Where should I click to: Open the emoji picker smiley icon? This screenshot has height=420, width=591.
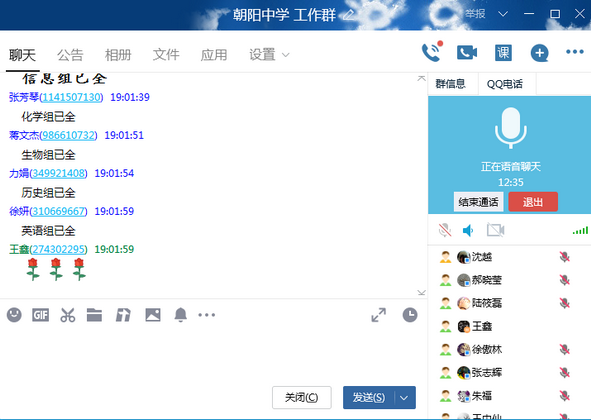pyautogui.click(x=14, y=315)
